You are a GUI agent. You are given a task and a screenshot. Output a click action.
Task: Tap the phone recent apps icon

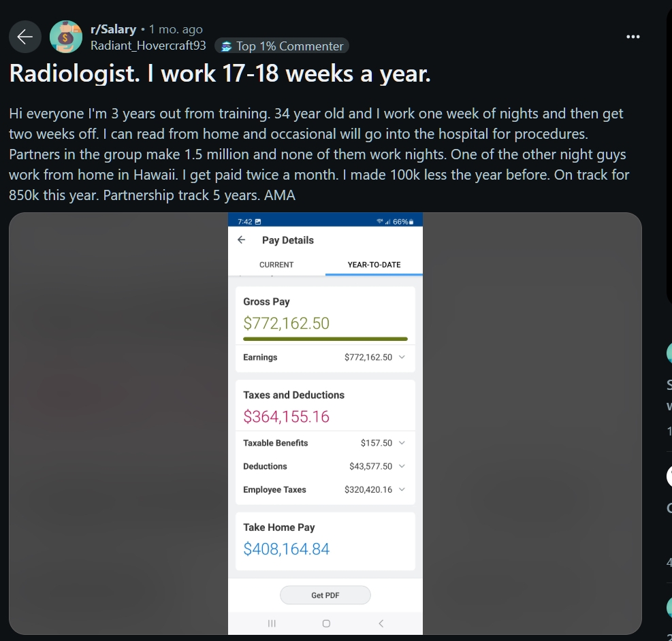tap(272, 623)
